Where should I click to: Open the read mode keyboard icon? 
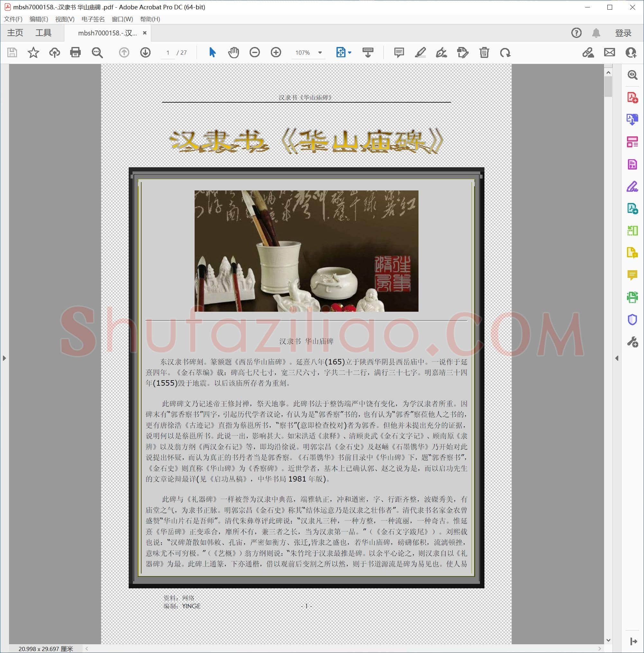[x=368, y=52]
